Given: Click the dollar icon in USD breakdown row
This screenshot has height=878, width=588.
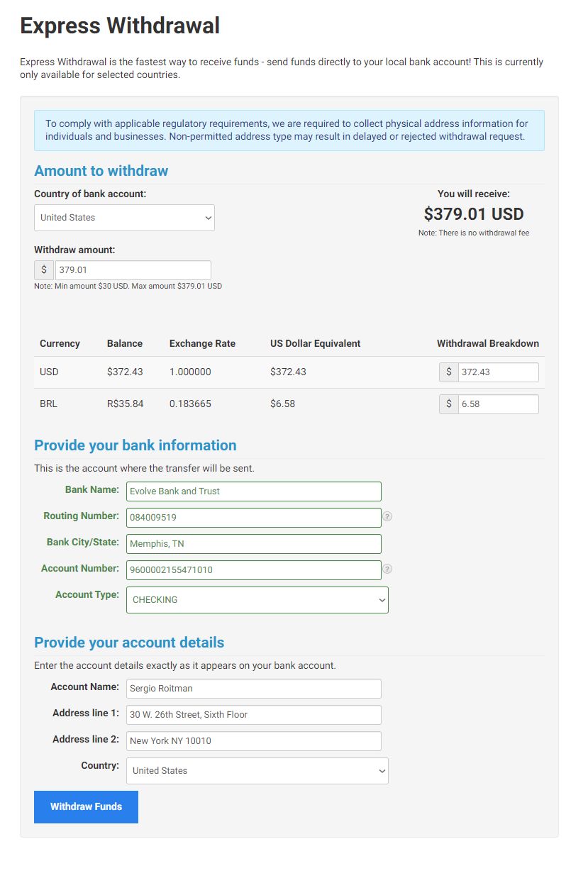Looking at the screenshot, I should [449, 372].
